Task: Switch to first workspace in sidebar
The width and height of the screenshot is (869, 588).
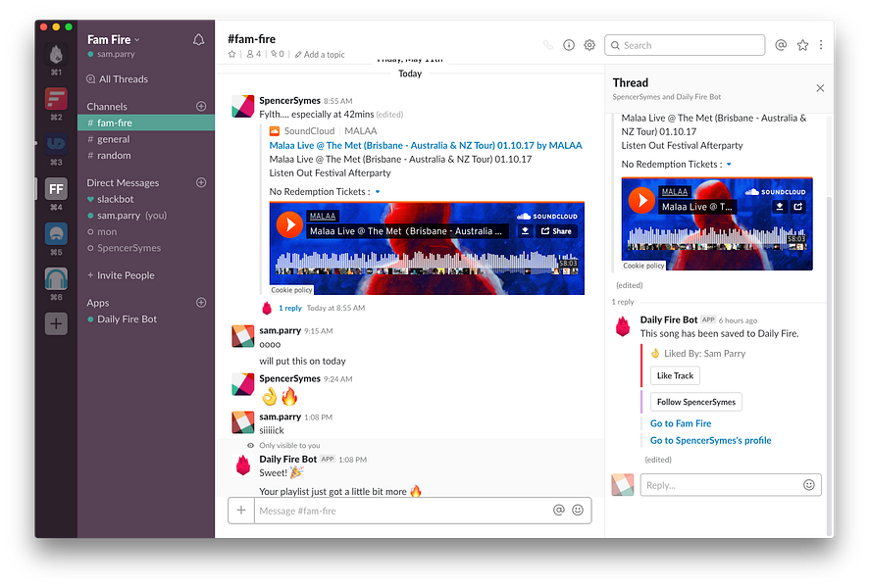Action: 56,55
